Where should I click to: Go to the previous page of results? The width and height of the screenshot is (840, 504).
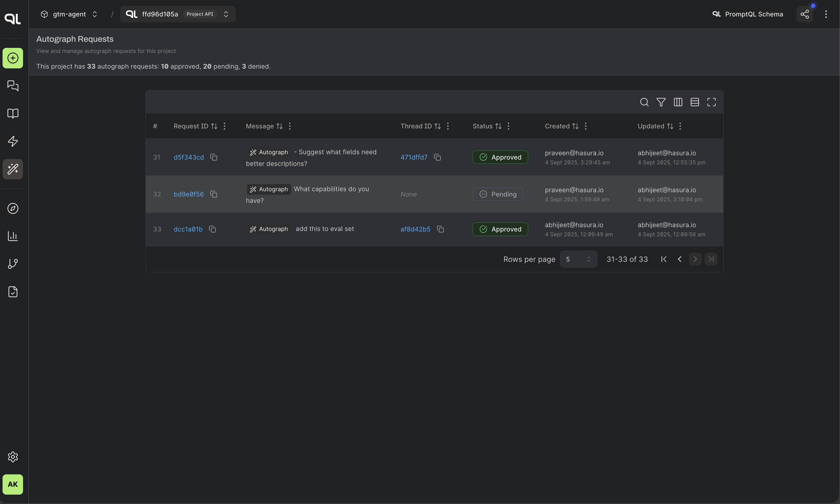click(x=679, y=259)
